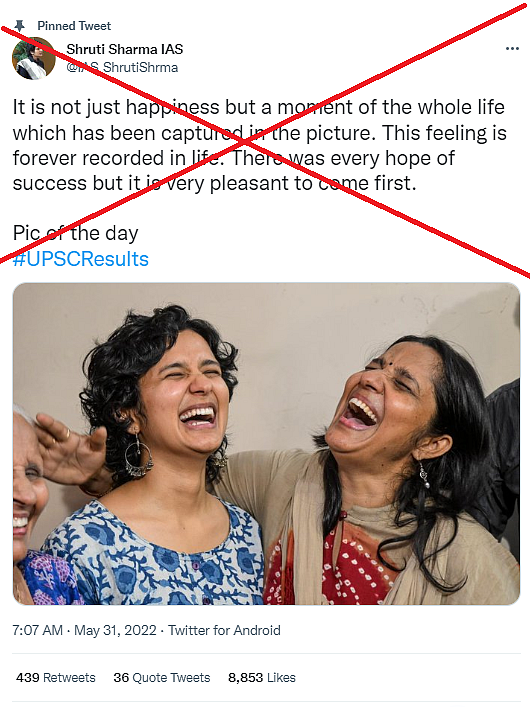This screenshot has height=707, width=530.
Task: Click the tweet body text about happiness
Action: point(259,146)
